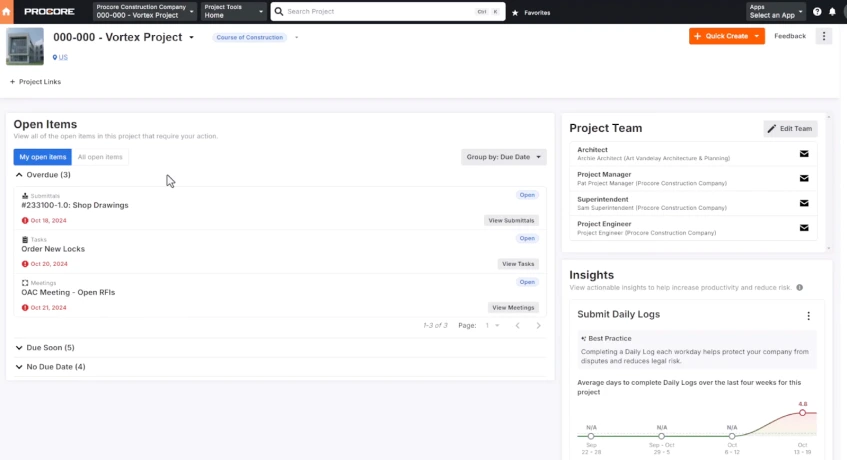Viewport: 847px width, 460px height.
Task: Click the Tasks category icon
Action: tap(25, 239)
